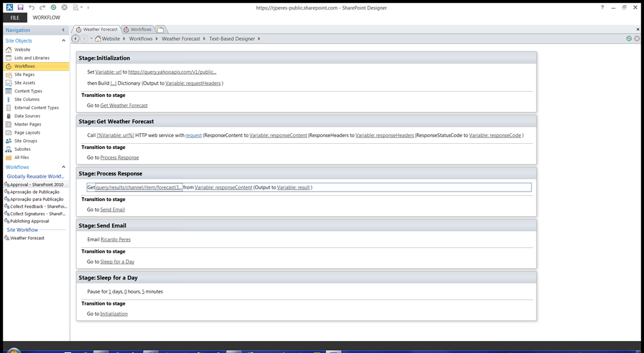Select the Site Groups icon
Screen dimensions: 644x353
point(9,141)
